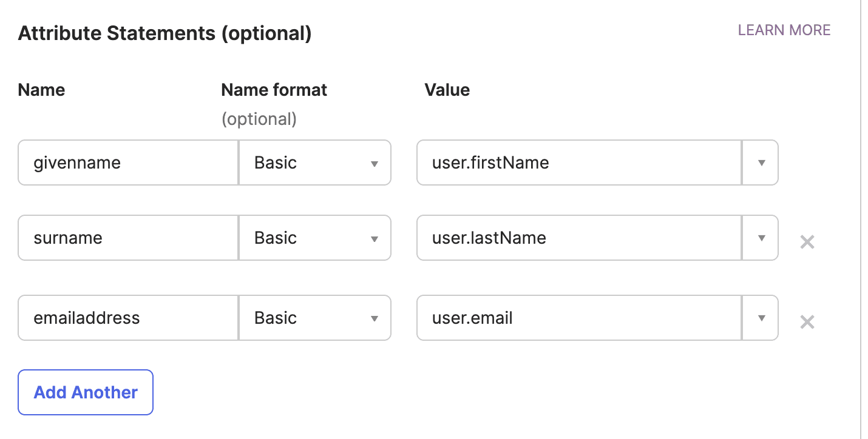This screenshot has width=868, height=439.
Task: Remove the emailaddress attribute row
Action: coord(807,321)
